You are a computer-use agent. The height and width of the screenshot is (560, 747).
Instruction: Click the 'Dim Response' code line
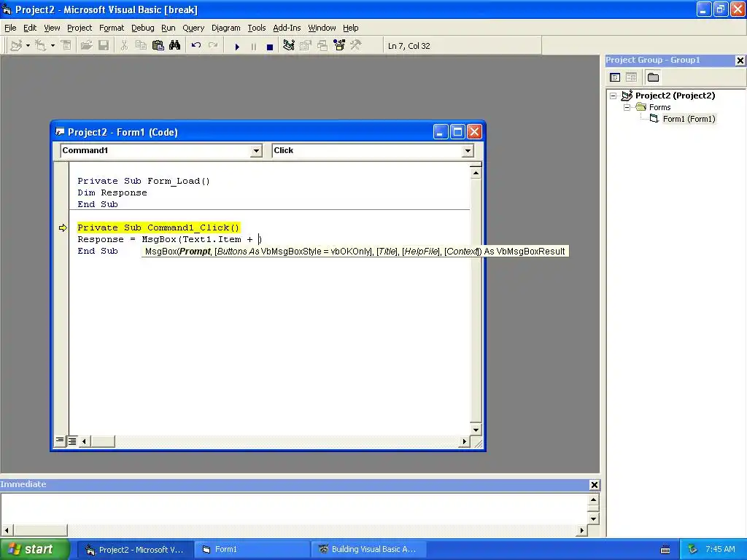[x=112, y=192]
